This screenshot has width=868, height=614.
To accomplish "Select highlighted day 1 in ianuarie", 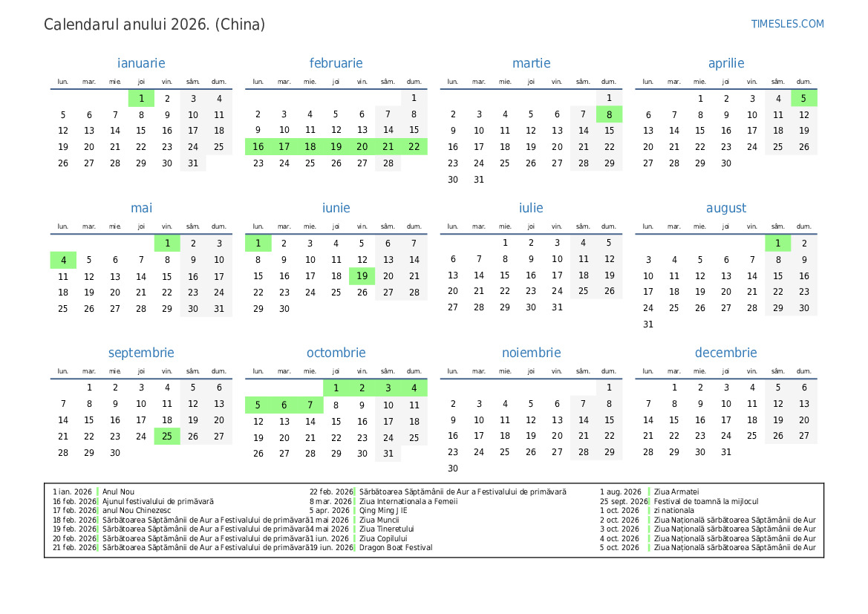I will [141, 99].
